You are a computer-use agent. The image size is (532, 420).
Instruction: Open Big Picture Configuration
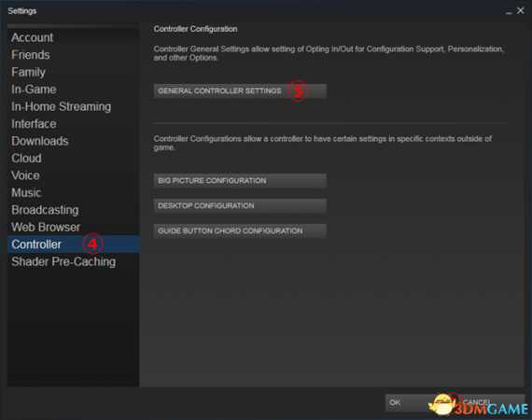point(240,181)
